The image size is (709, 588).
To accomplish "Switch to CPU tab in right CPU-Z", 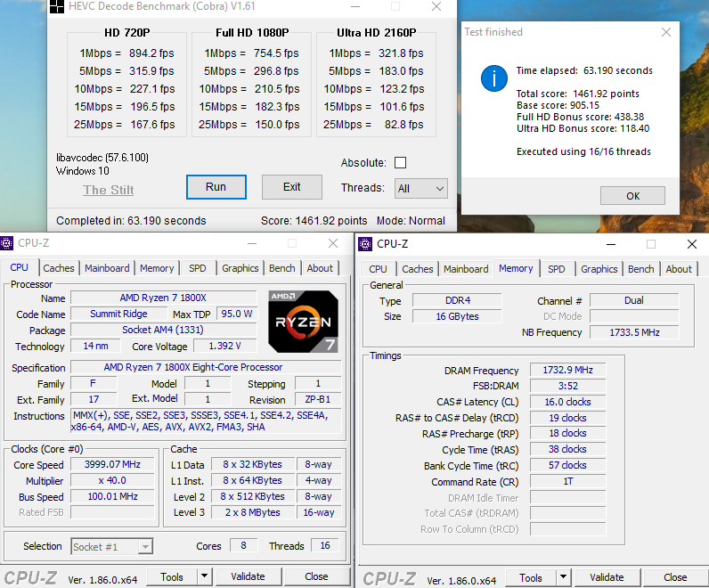I will (x=378, y=269).
